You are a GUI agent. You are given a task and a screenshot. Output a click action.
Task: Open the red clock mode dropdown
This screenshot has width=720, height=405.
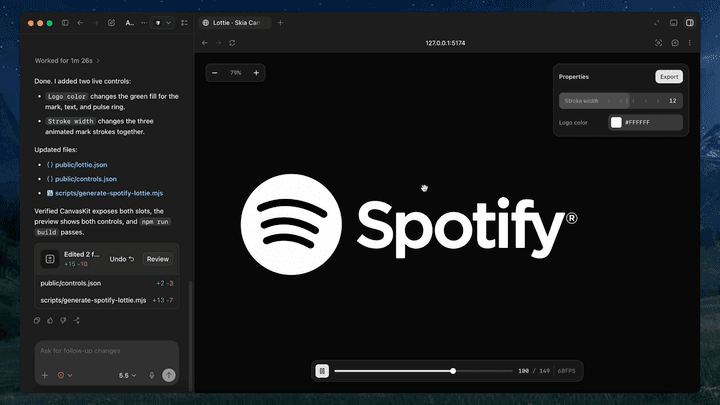coord(65,375)
